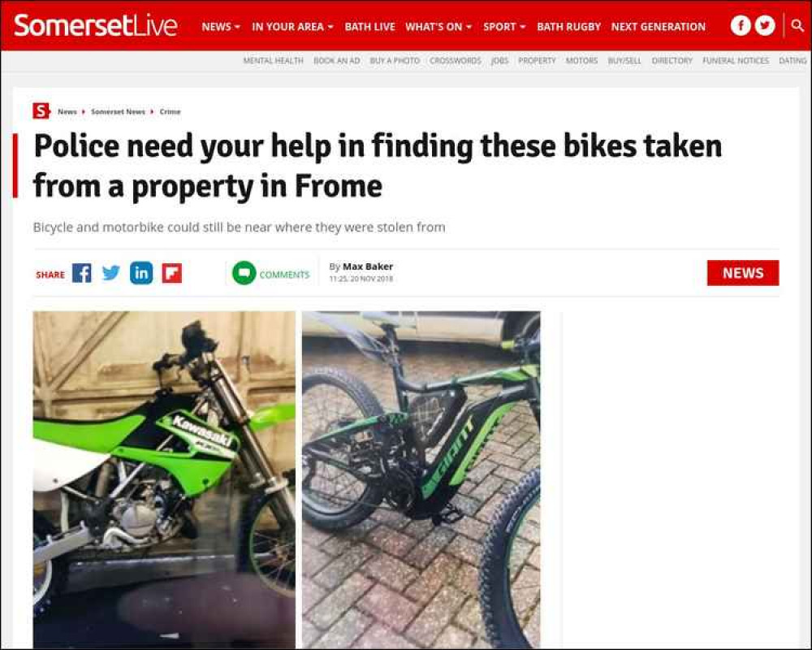Open SomersetLive Facebook page from header

point(741,26)
